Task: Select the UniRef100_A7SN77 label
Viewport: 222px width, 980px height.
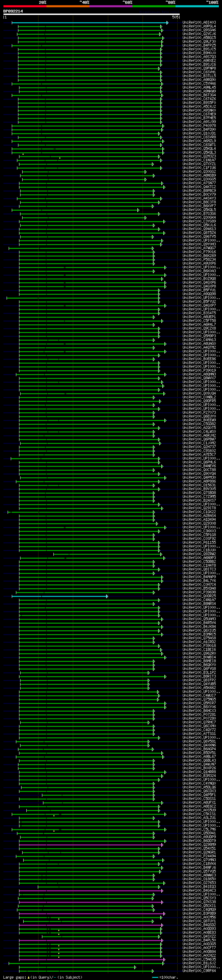Action: tap(199, 183)
